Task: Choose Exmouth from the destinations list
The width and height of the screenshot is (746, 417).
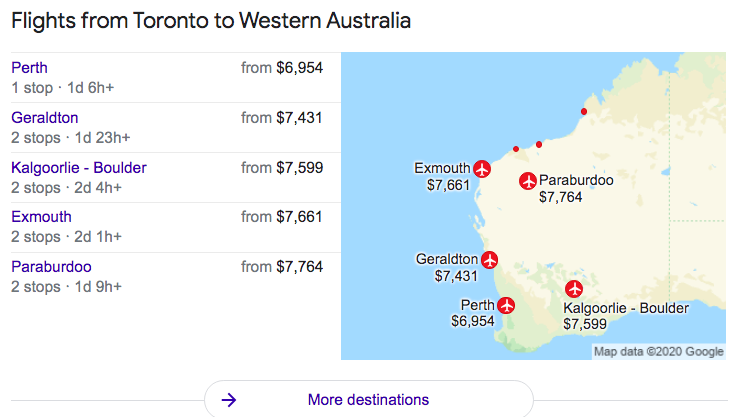Action: point(42,217)
